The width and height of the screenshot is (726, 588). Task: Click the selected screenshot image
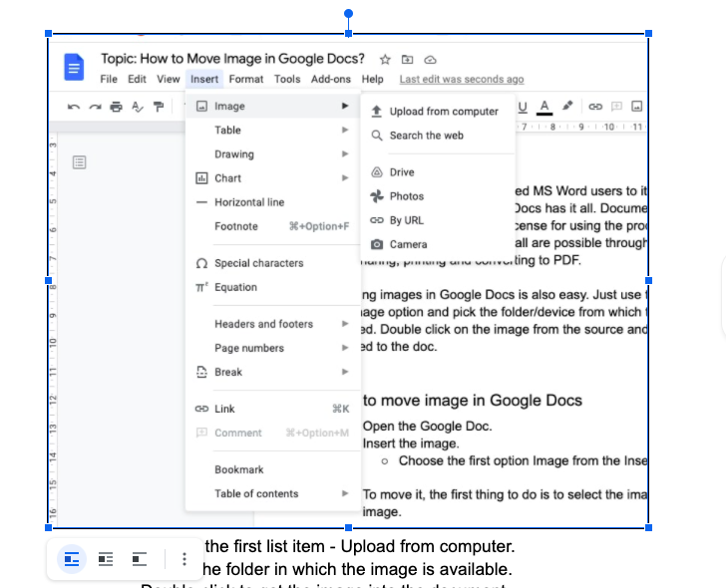[348, 280]
